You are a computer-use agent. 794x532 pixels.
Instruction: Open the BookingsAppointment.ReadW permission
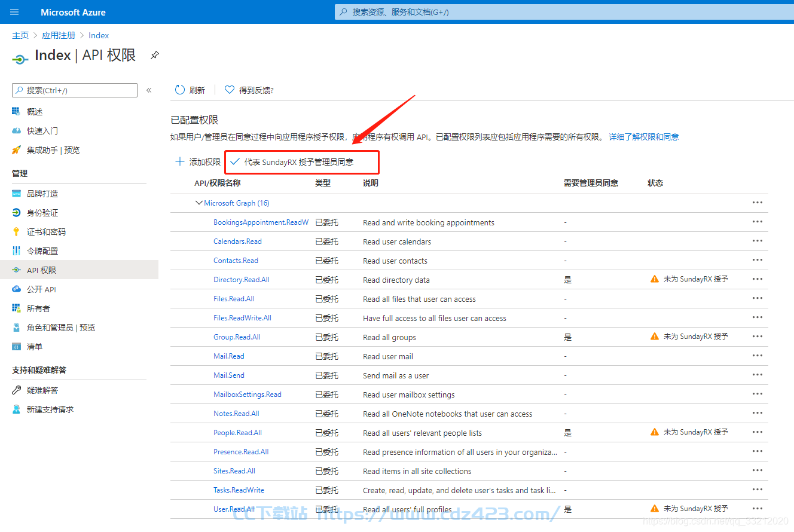(x=261, y=222)
